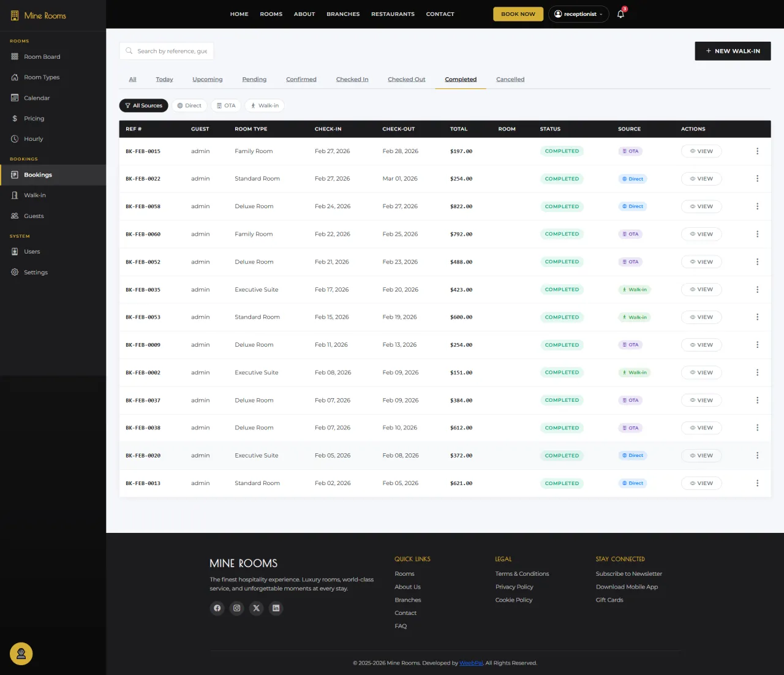Open the three-dot menu for BK-FEB-0060
784x675 pixels.
pyautogui.click(x=757, y=234)
